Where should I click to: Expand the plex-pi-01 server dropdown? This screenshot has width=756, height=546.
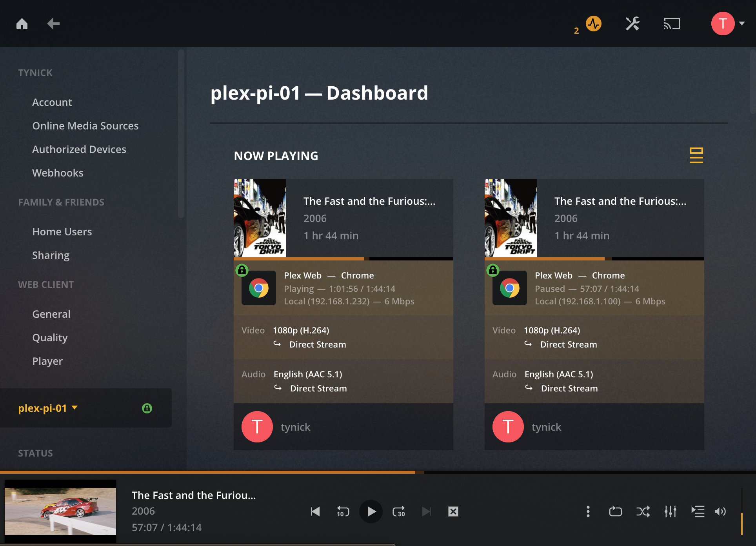pyautogui.click(x=74, y=408)
